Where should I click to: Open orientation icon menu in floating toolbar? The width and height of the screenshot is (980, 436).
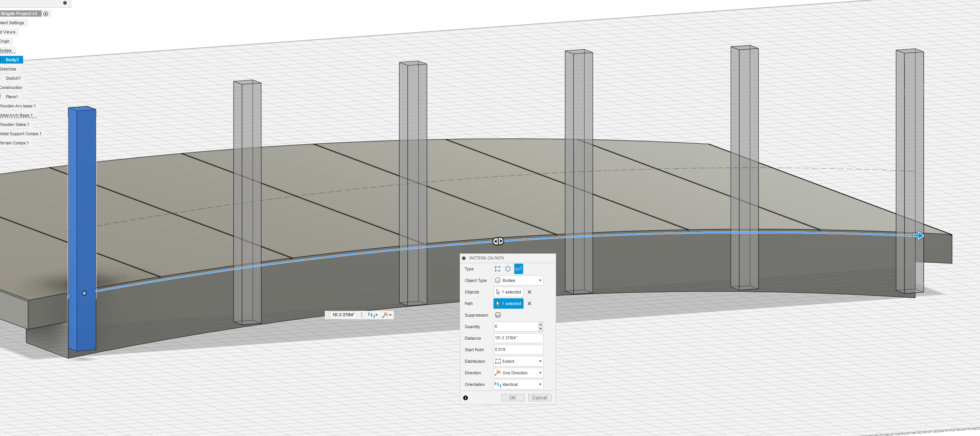[373, 315]
